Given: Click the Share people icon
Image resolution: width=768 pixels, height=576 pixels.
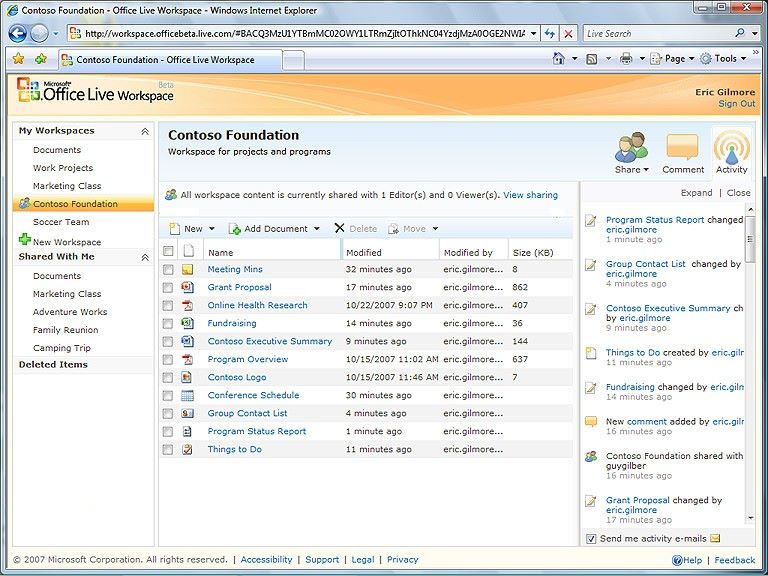Looking at the screenshot, I should pos(631,146).
